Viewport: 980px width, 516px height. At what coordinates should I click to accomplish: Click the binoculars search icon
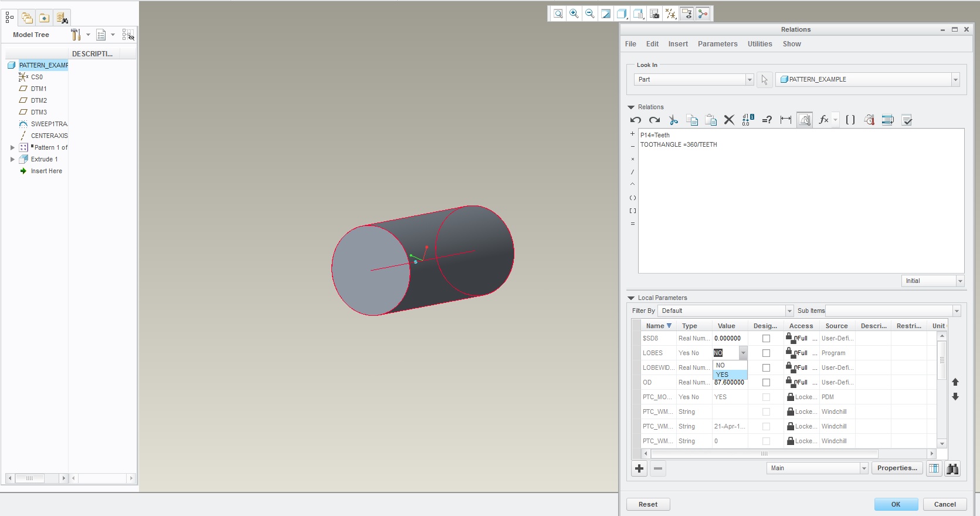(952, 468)
